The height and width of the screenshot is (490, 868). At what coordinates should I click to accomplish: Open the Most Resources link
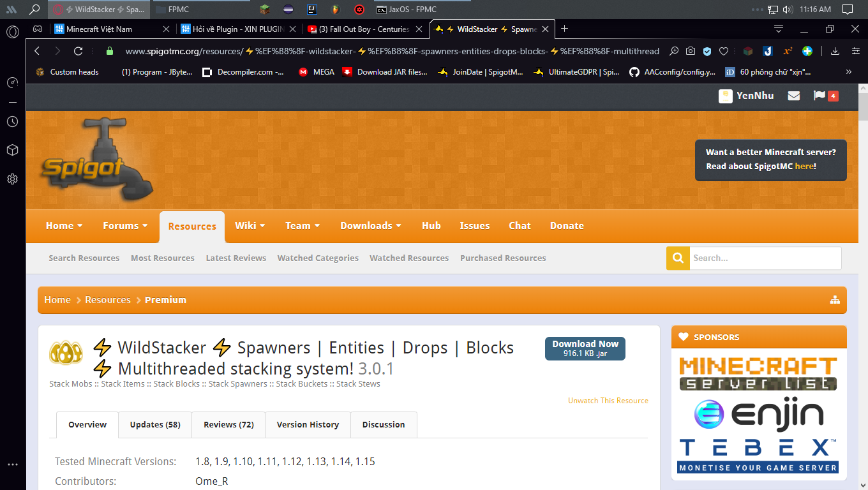coord(163,258)
